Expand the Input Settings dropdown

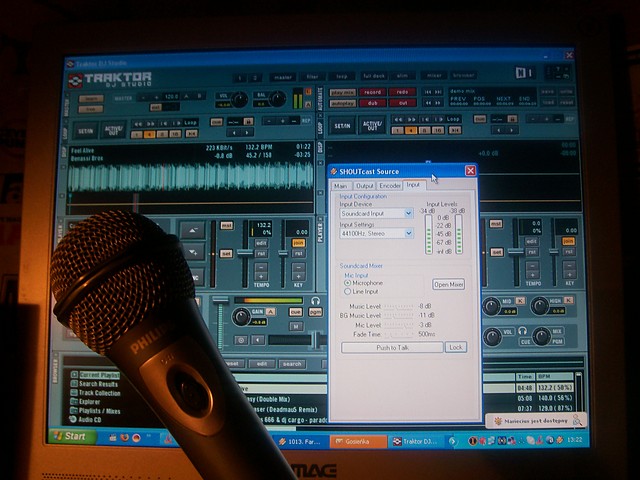coord(409,233)
